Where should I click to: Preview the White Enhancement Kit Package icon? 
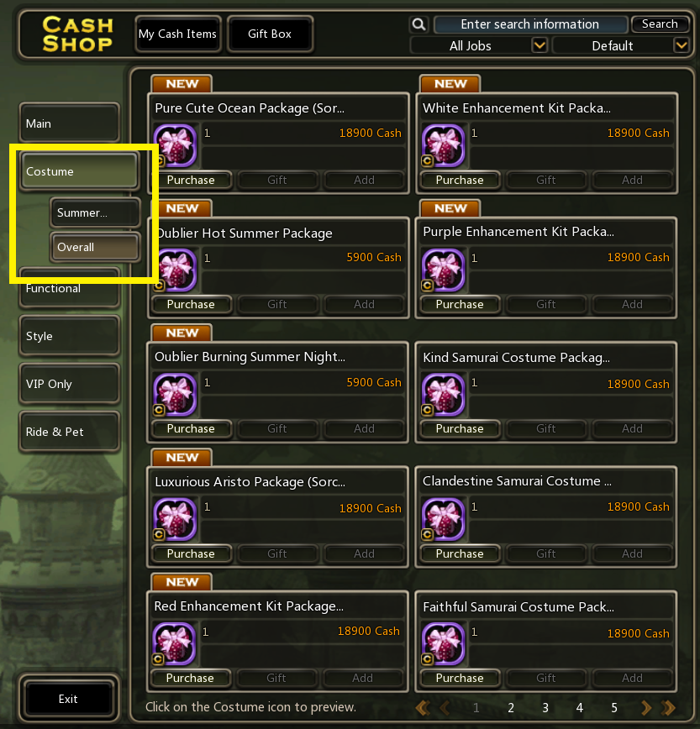(x=443, y=145)
